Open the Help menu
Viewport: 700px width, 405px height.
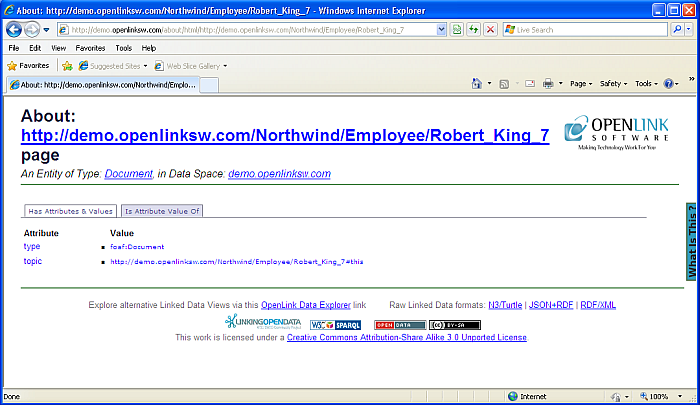click(149, 48)
